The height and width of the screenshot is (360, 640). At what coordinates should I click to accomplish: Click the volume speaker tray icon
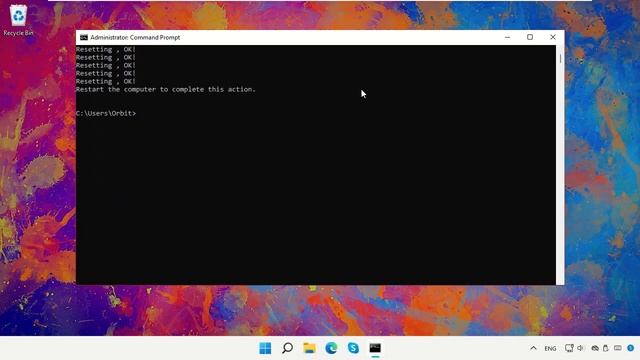pyautogui.click(x=581, y=348)
